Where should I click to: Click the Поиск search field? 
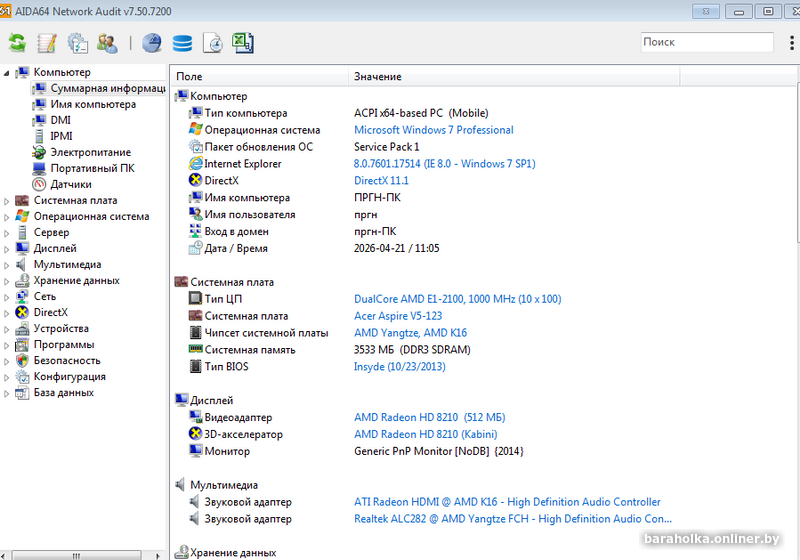click(707, 42)
